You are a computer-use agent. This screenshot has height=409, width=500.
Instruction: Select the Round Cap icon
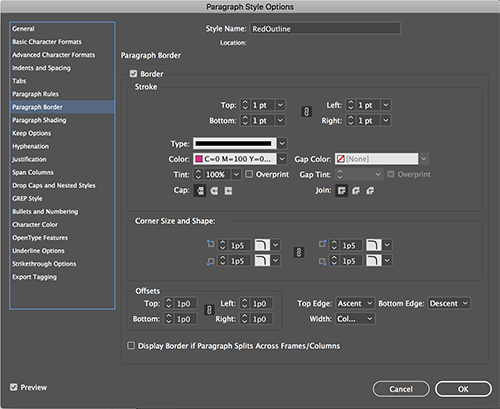(x=214, y=191)
